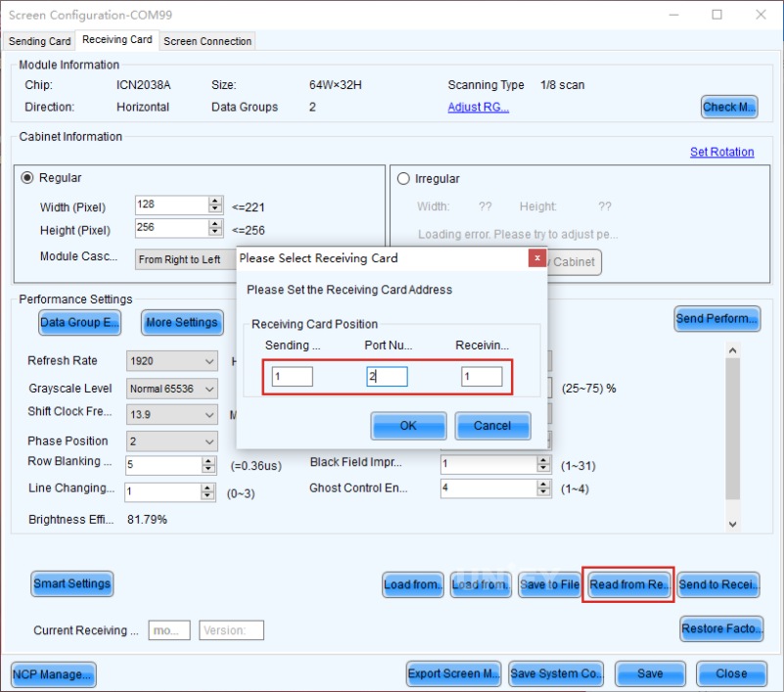Image resolution: width=784 pixels, height=692 pixels.
Task: Click the bottom Save button
Action: coord(650,673)
